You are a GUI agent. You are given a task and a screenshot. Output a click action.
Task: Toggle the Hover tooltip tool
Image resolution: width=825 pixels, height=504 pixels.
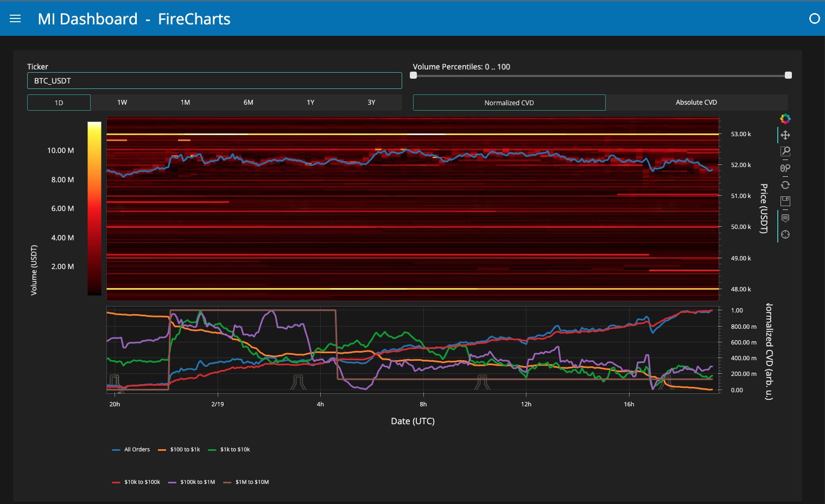pos(785,218)
